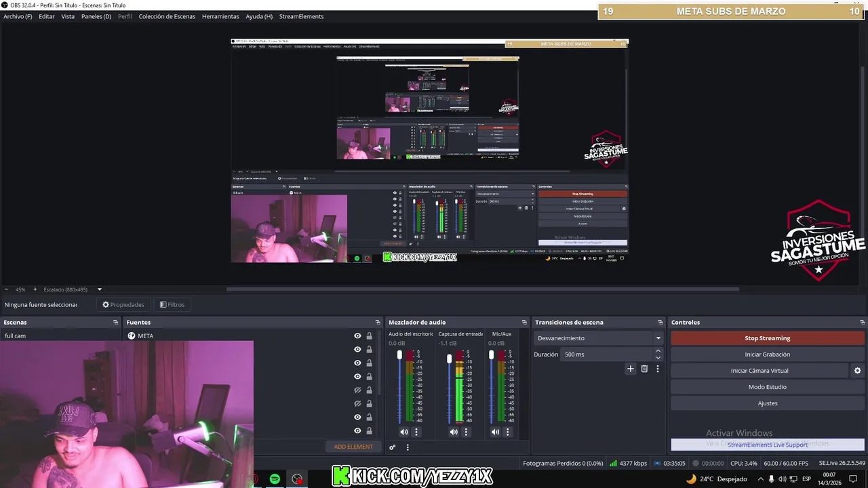Open the Windows notification center icon
Viewport: 868px width, 488px height.
(853, 479)
